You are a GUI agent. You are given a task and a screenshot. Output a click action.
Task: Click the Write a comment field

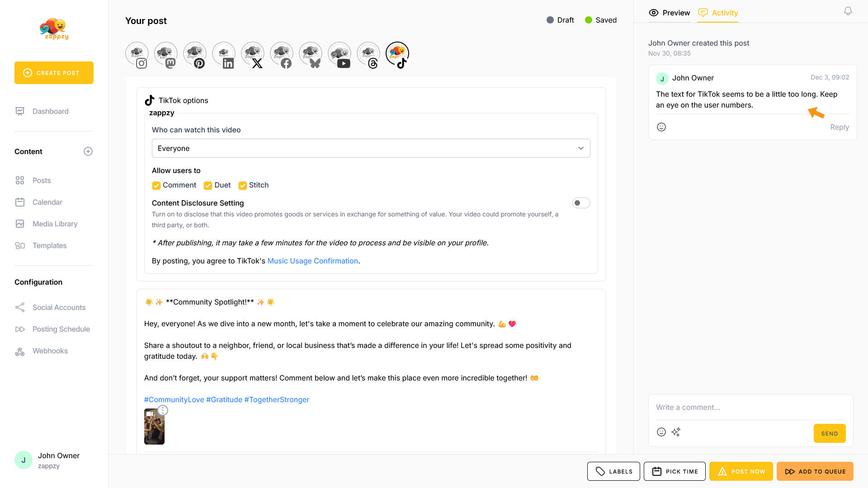[750, 407]
